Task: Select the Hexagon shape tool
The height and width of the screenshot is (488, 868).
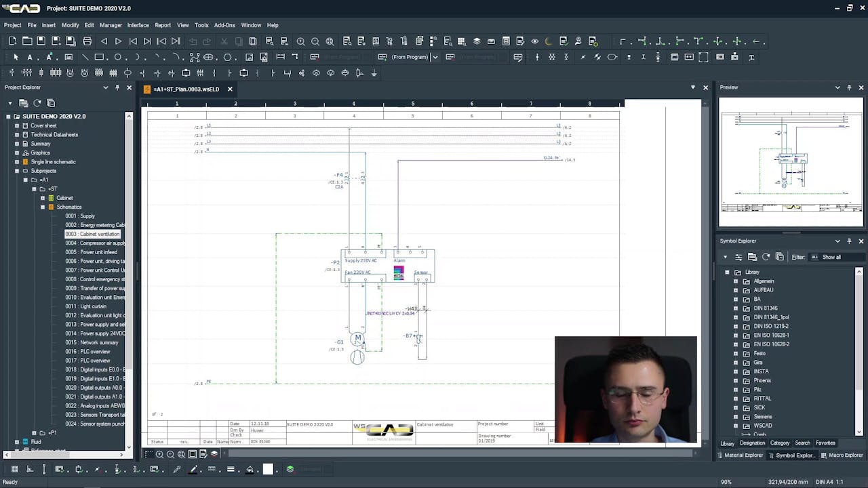Action: pos(228,57)
